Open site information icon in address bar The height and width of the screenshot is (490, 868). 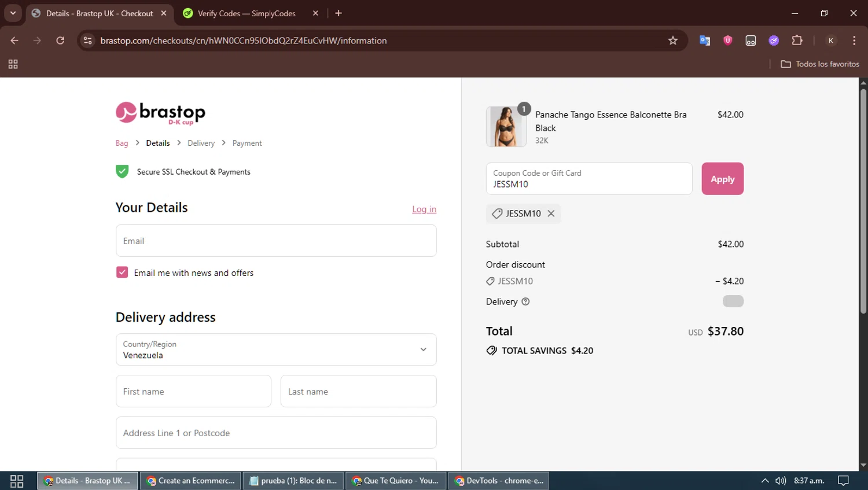click(x=87, y=40)
